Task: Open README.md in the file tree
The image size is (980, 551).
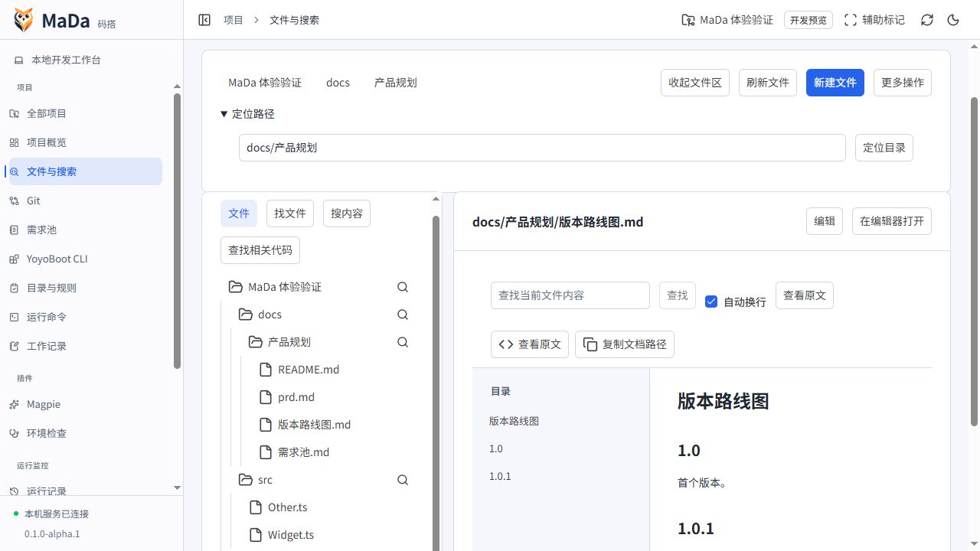Action: pos(309,370)
